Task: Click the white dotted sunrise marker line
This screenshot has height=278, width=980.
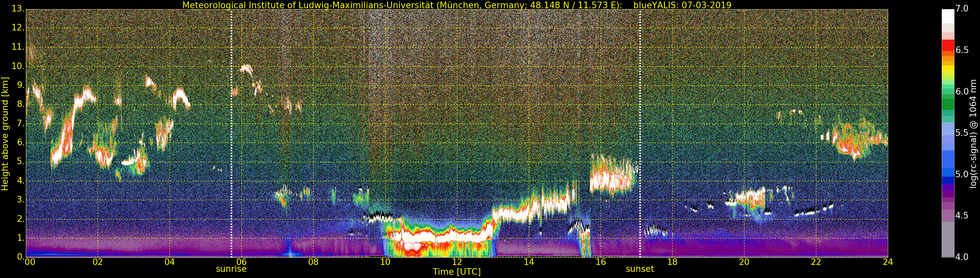Action: 231,133
